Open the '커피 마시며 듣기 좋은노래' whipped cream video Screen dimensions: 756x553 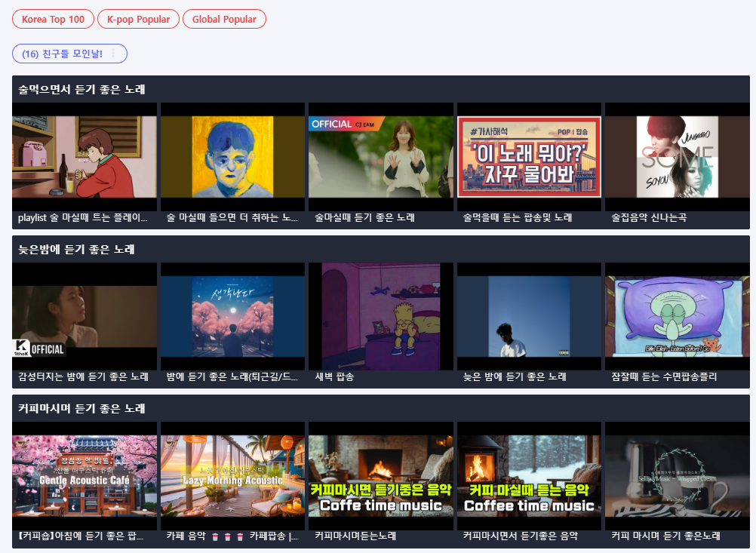pyautogui.click(x=677, y=476)
